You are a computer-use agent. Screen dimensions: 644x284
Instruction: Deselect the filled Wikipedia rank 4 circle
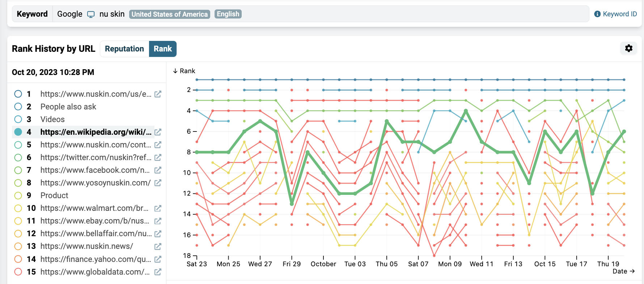(x=18, y=132)
